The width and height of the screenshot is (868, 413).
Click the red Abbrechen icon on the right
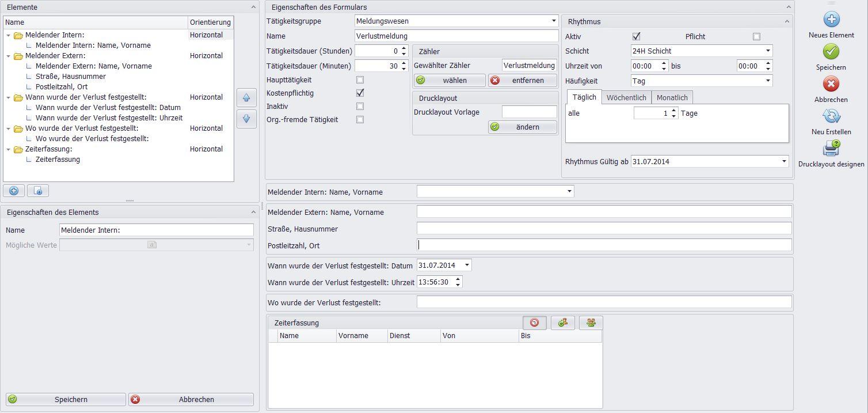pos(831,84)
